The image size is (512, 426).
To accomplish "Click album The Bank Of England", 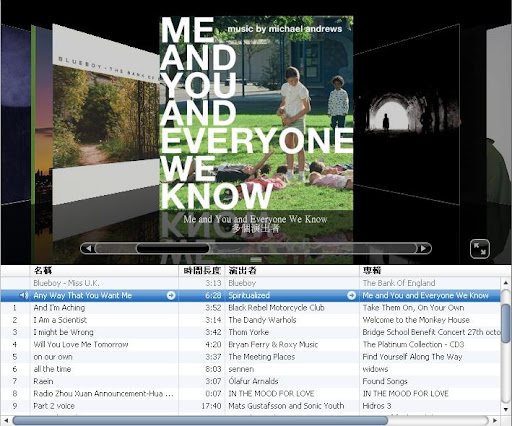I will [x=399, y=283].
